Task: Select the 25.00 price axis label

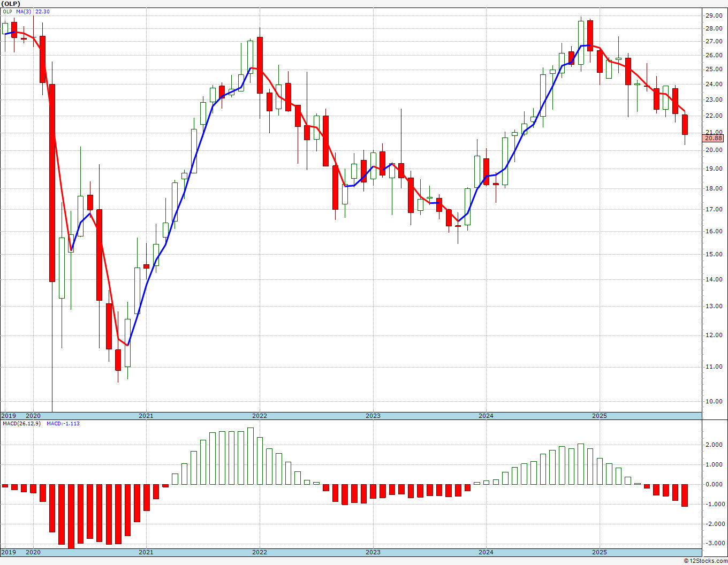Action: coord(714,69)
